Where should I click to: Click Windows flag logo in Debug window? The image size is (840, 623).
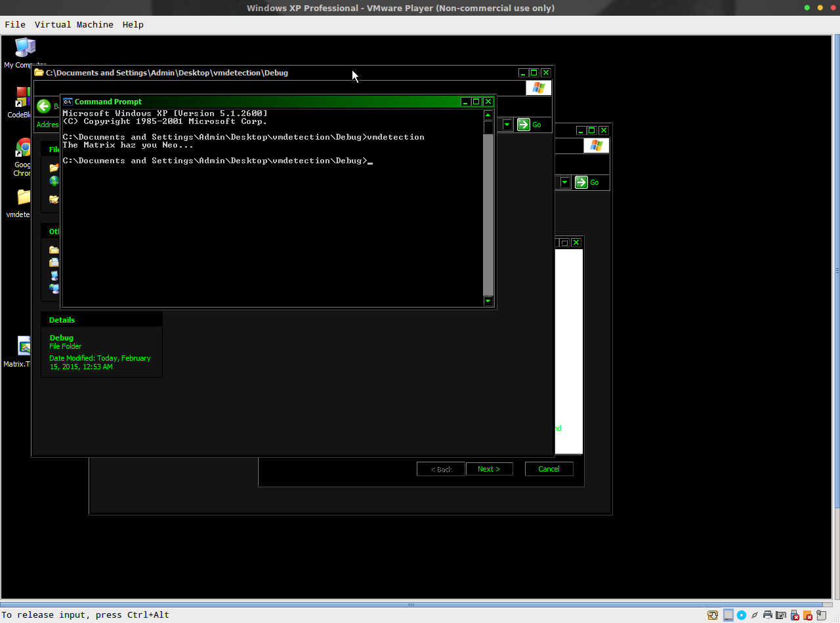[539, 88]
